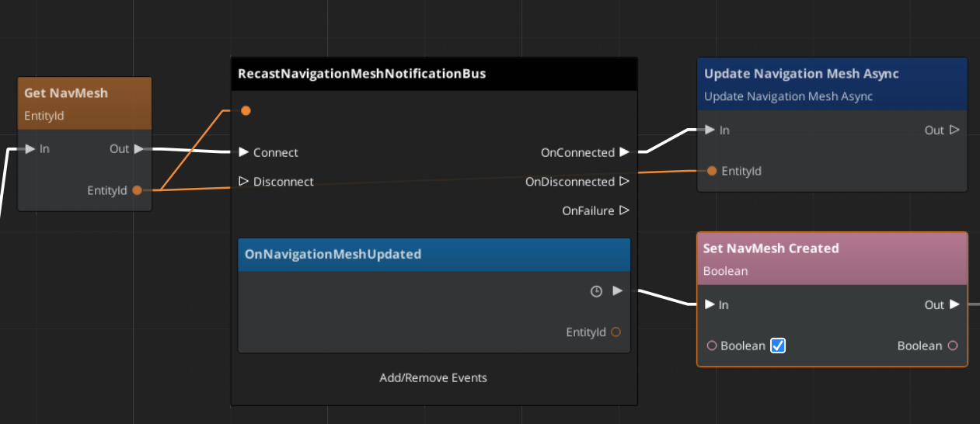The image size is (980, 424).
Task: Click the Disconnect execution input arrow
Action: click(x=244, y=182)
